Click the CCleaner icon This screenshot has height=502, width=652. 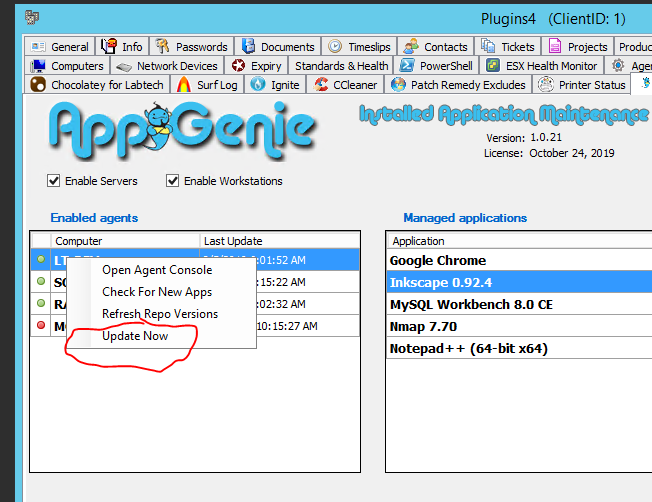click(321, 84)
